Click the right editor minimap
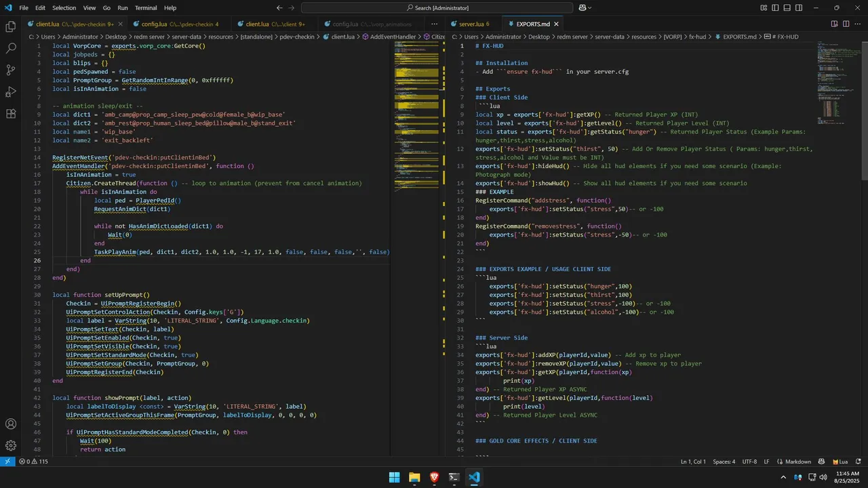This screenshot has height=488, width=868. click(x=837, y=248)
